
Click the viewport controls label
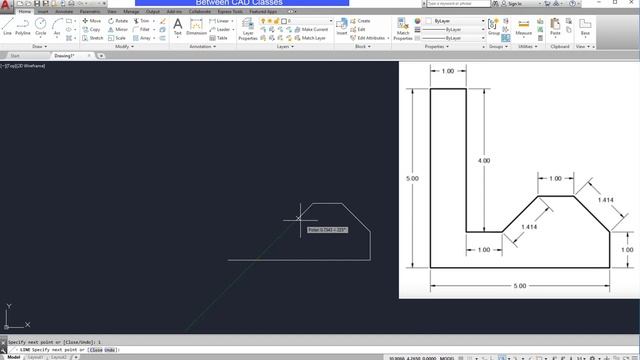pyautogui.click(x=23, y=66)
